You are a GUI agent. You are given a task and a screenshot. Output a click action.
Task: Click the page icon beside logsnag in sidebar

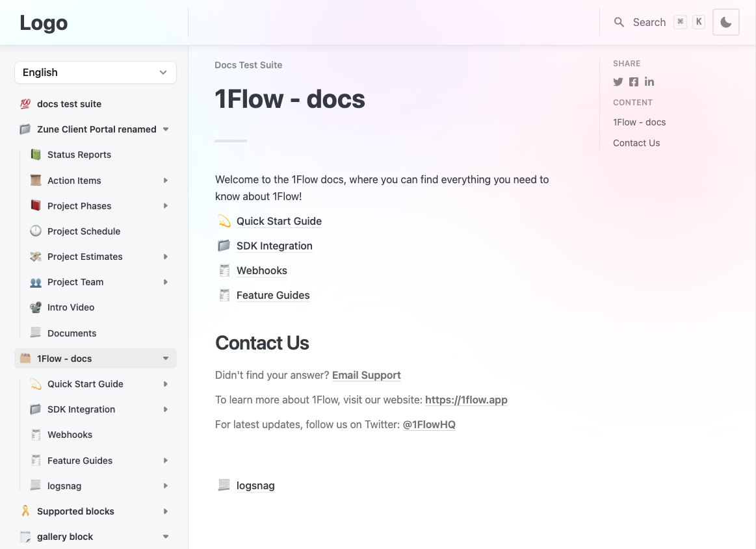(36, 485)
